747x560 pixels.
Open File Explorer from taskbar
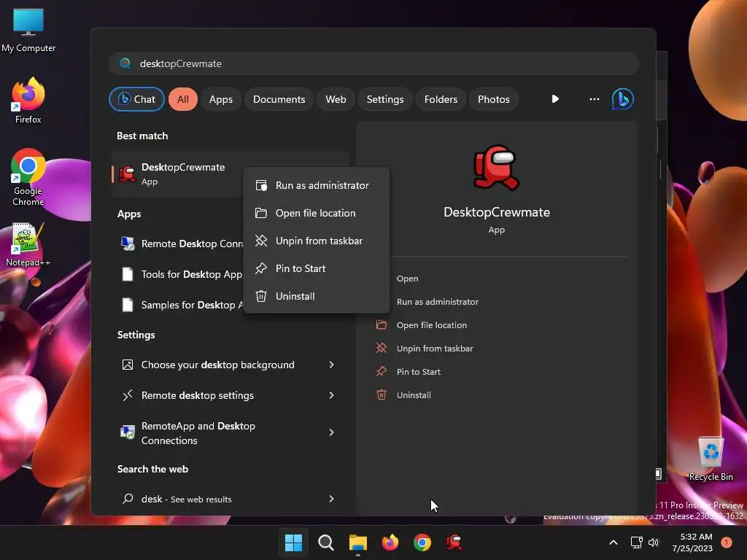(357, 542)
